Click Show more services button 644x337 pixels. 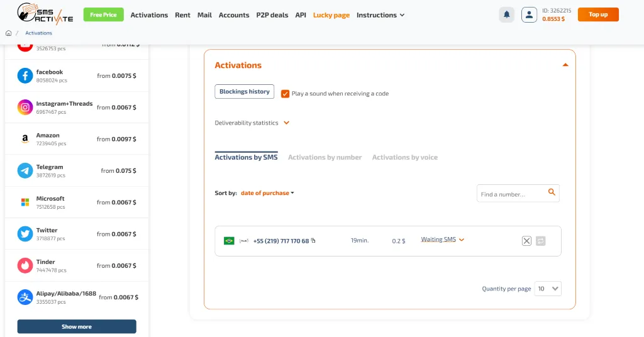click(77, 327)
